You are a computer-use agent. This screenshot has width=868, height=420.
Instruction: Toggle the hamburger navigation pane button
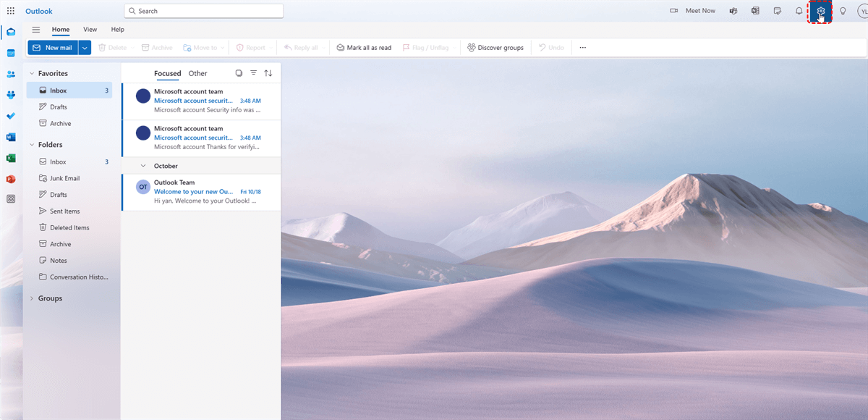[x=35, y=30]
